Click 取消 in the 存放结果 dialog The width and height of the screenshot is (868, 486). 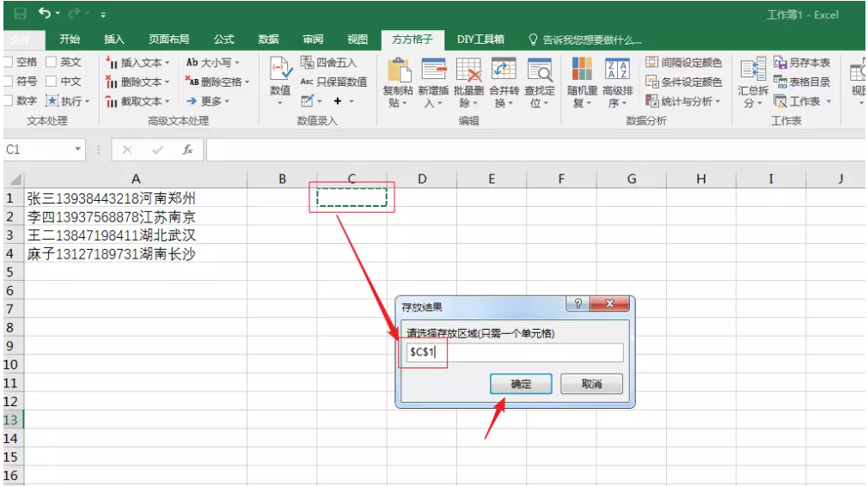[591, 384]
